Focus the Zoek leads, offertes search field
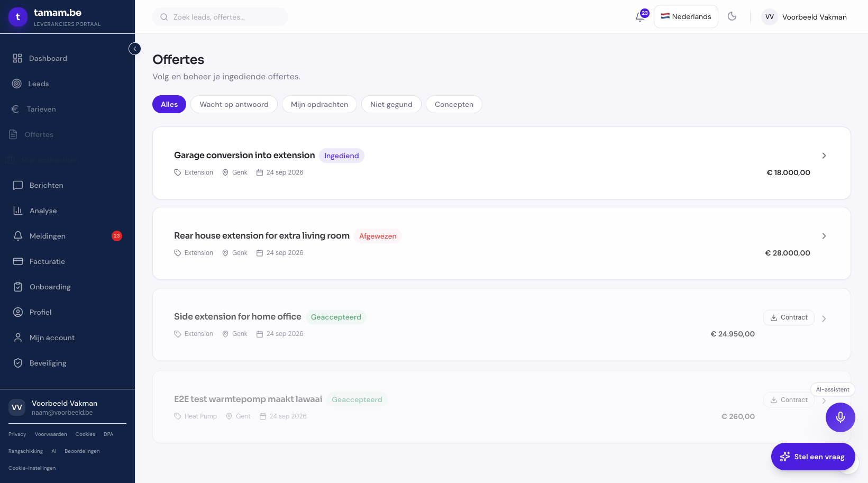The width and height of the screenshot is (868, 483). [220, 17]
